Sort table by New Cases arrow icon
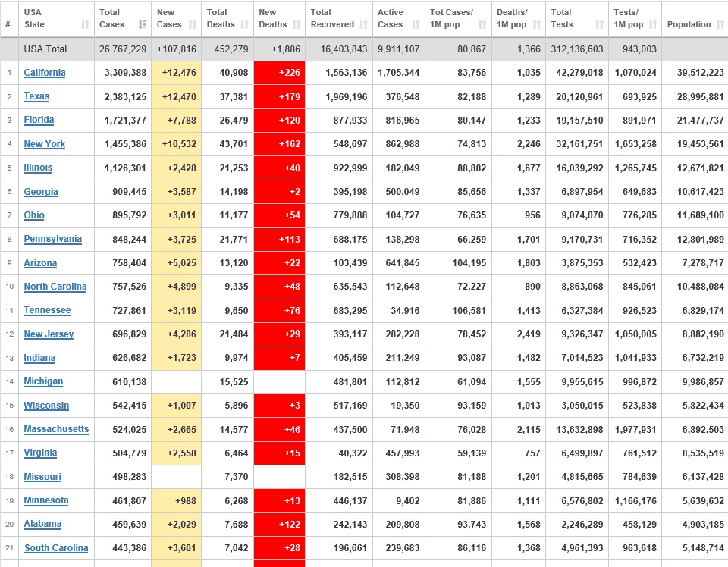This screenshot has width=728, height=567. [x=193, y=25]
